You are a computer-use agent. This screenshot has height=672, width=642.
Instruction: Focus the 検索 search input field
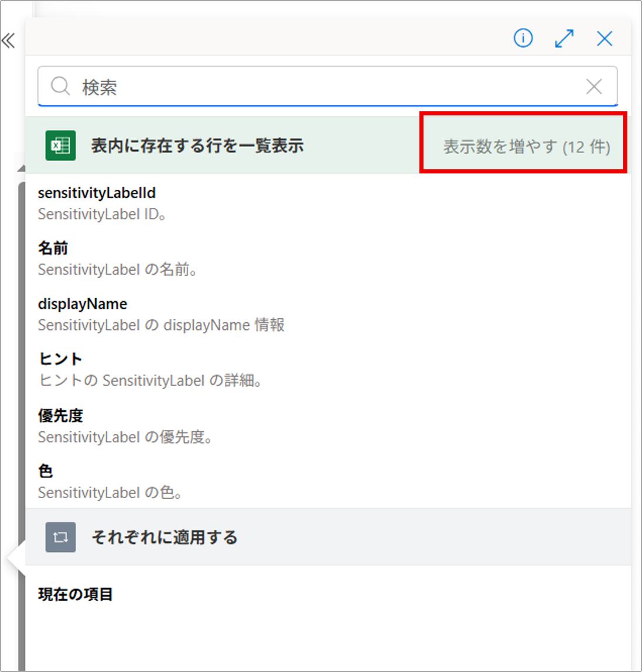322,87
